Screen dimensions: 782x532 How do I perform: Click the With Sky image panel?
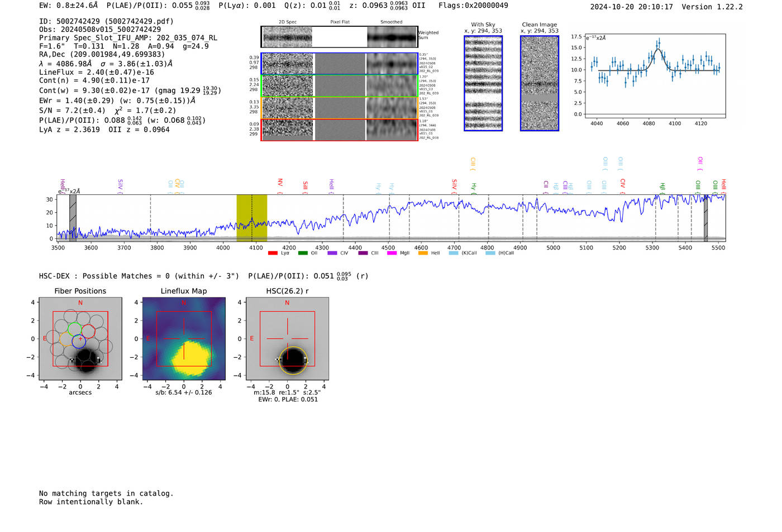(483, 83)
